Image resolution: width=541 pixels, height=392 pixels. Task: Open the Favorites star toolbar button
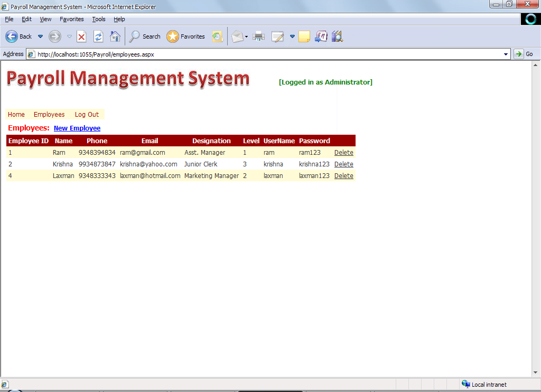coord(186,36)
